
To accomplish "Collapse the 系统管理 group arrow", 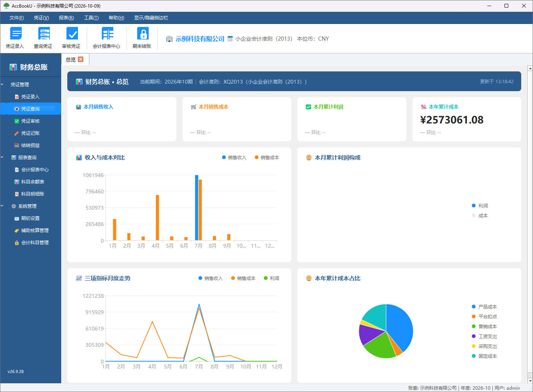I will (x=2, y=206).
